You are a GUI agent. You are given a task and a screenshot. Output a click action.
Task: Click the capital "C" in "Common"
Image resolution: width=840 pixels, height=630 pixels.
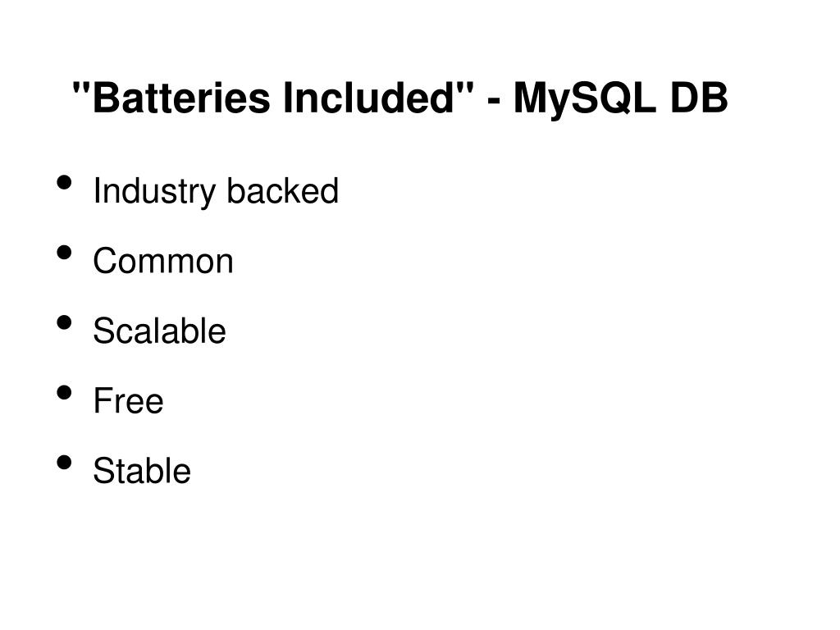pyautogui.click(x=107, y=261)
